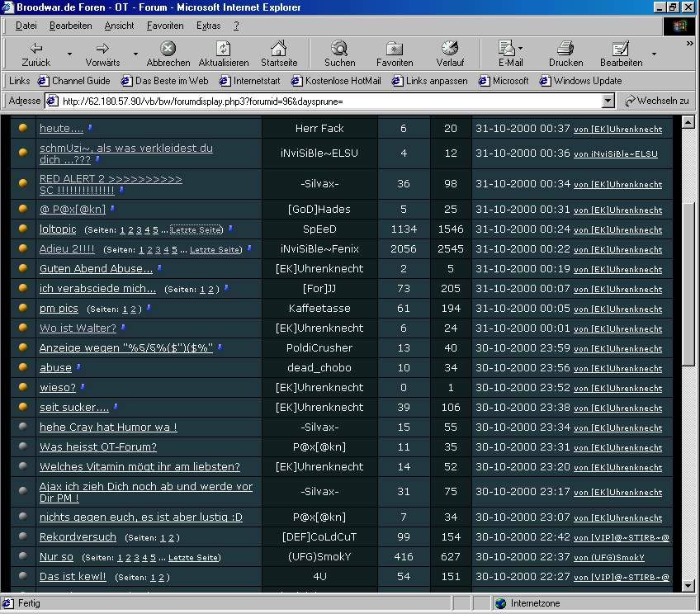Open the 'loltopic' thread link
The height and width of the screenshot is (614, 700).
(58, 229)
